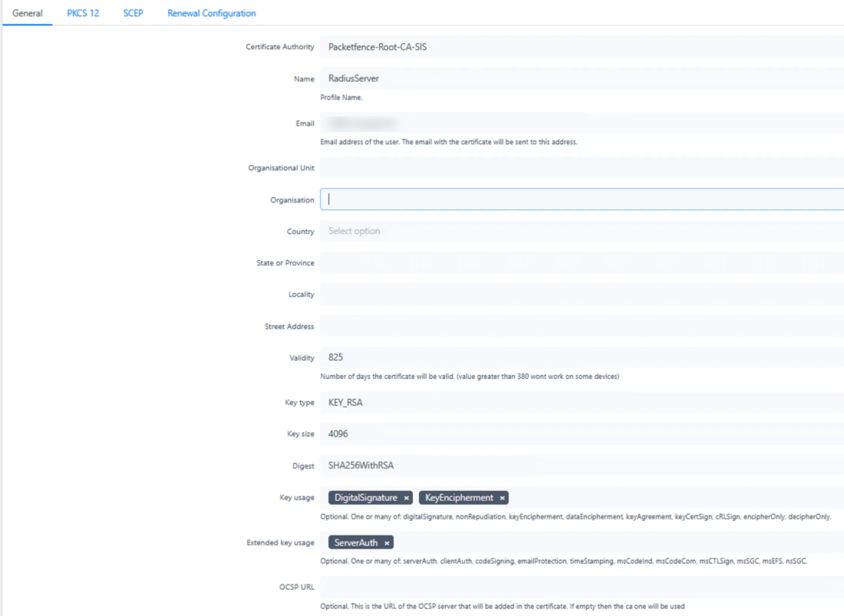Remove the ServerAuth extended key usage chip

[387, 542]
